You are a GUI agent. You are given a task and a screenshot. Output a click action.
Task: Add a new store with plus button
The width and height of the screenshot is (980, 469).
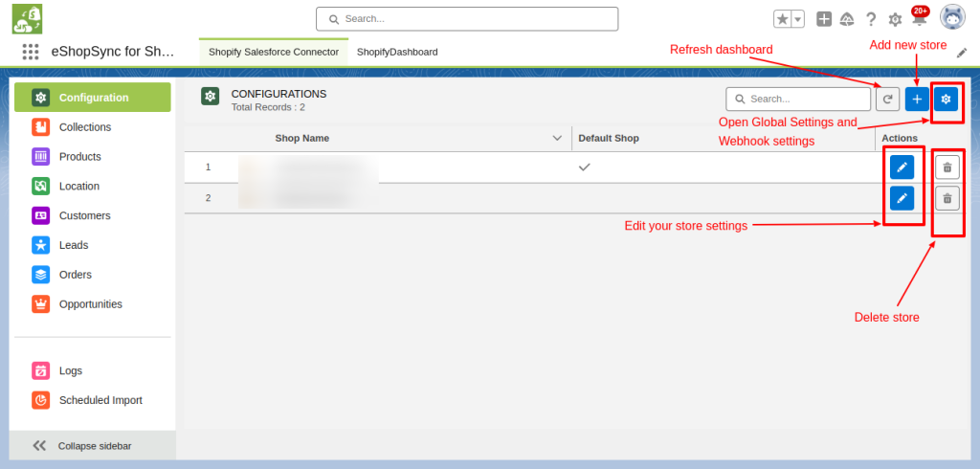point(917,99)
